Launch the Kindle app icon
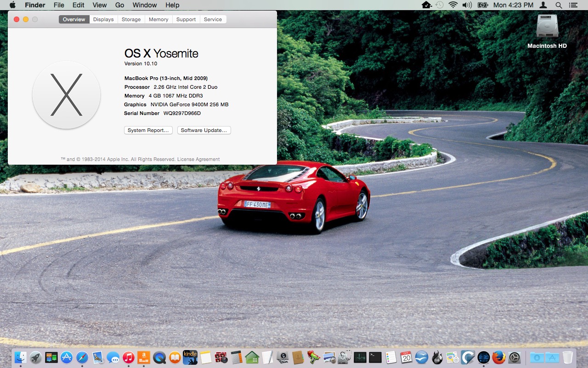This screenshot has height=368, width=588. [190, 357]
